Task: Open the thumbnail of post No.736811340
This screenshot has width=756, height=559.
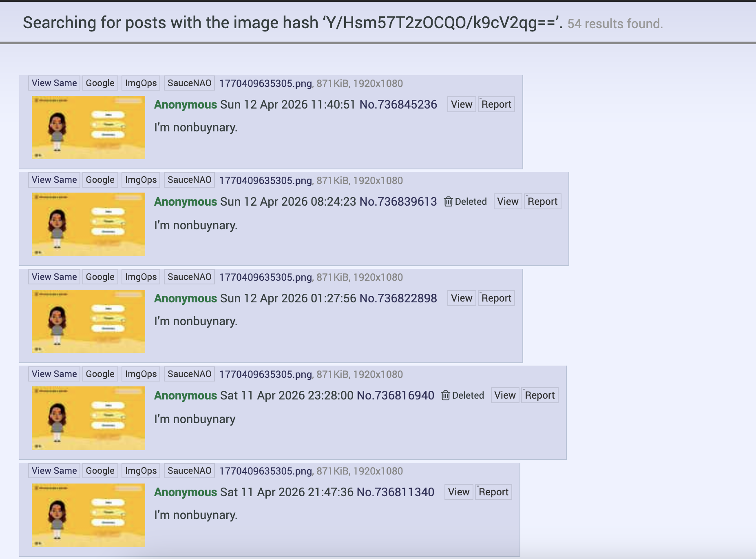Action: 88,515
